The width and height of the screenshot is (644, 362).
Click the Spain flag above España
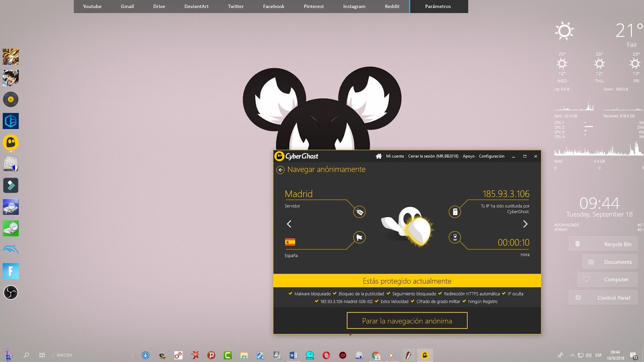[290, 242]
